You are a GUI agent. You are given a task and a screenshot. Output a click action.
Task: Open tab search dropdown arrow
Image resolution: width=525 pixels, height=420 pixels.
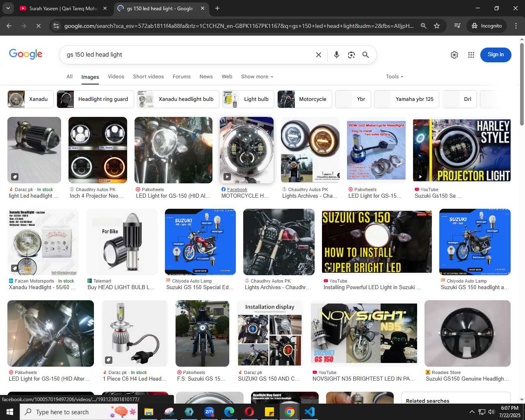[x=8, y=8]
